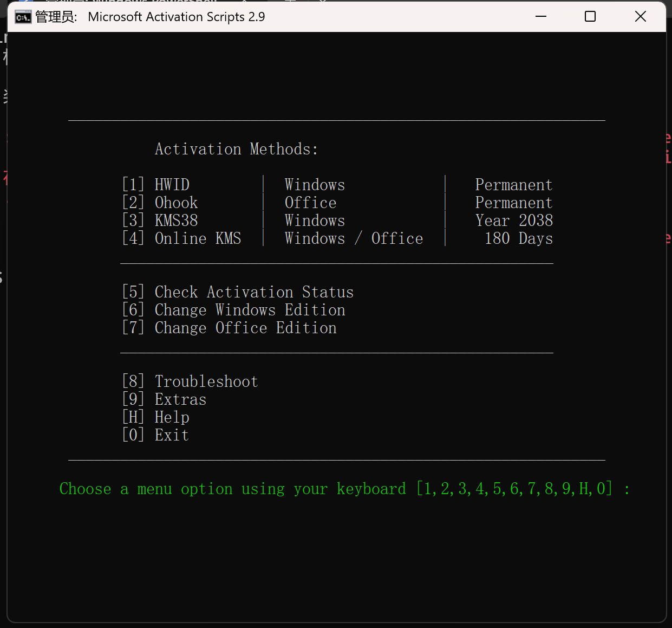The image size is (672, 628).
Task: Click the [0] Exit line
Action: [x=155, y=435]
